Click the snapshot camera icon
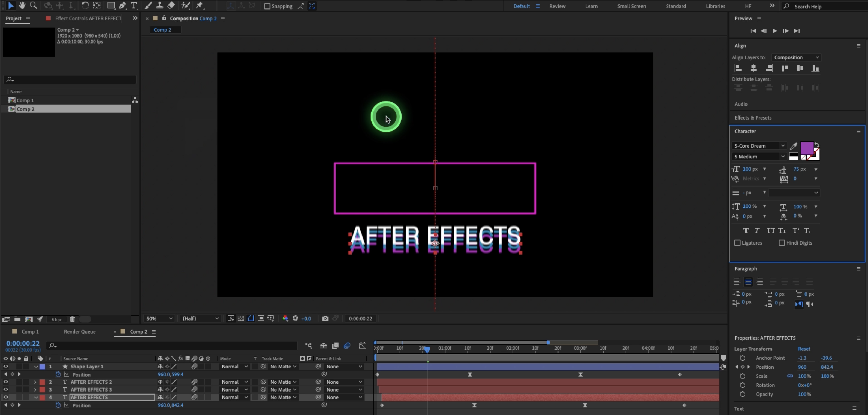 [325, 318]
